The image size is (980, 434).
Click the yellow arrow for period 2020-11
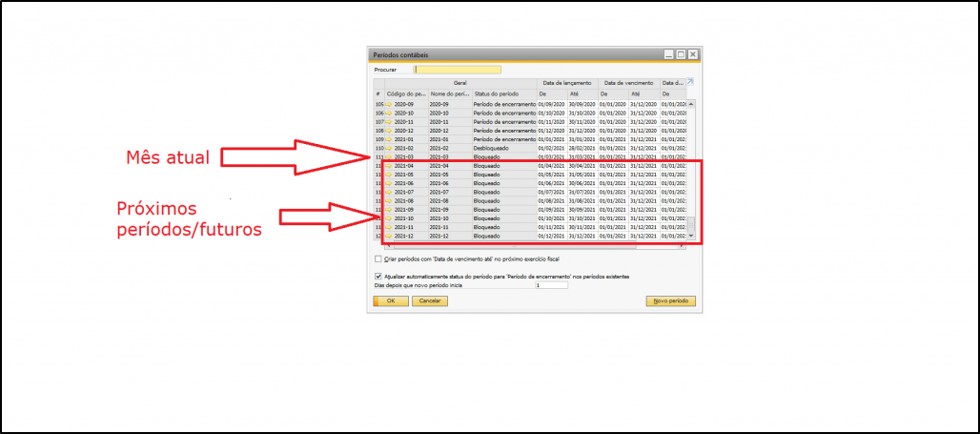[389, 121]
